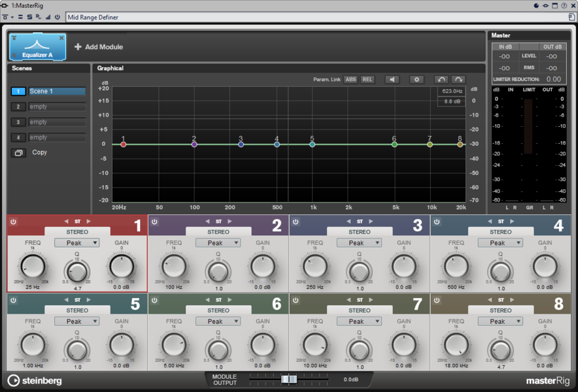Open band 3 Peak filter type dropdown
The height and width of the screenshot is (392, 578).
tap(359, 243)
